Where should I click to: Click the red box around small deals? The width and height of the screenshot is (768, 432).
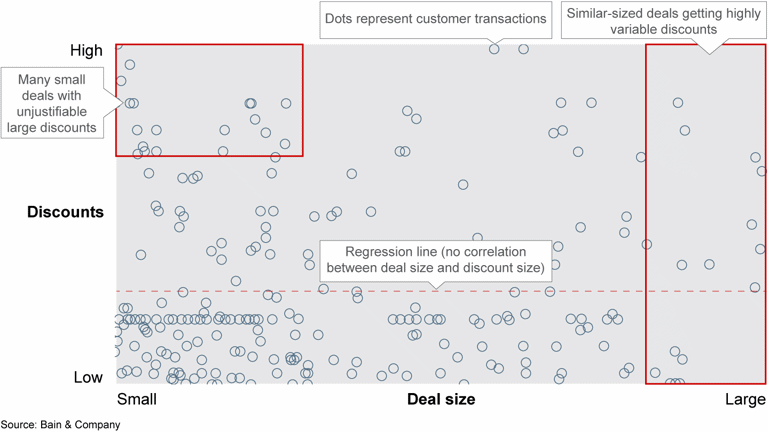click(x=209, y=100)
